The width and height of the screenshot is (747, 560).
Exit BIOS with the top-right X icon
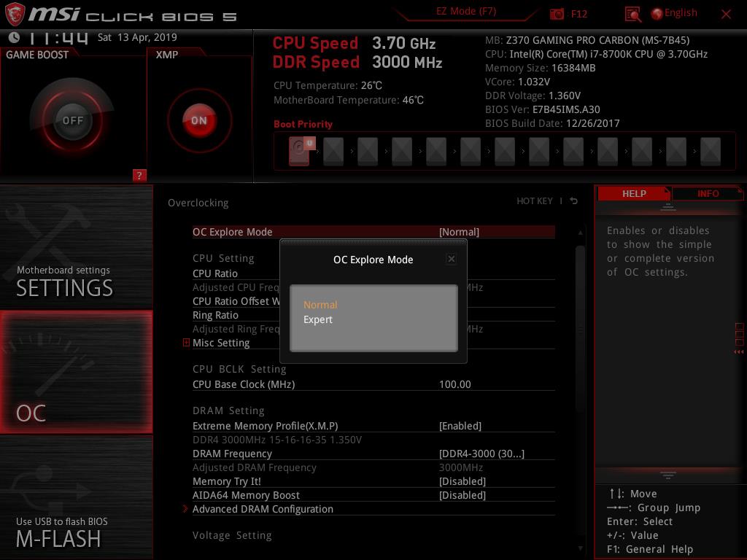[726, 15]
